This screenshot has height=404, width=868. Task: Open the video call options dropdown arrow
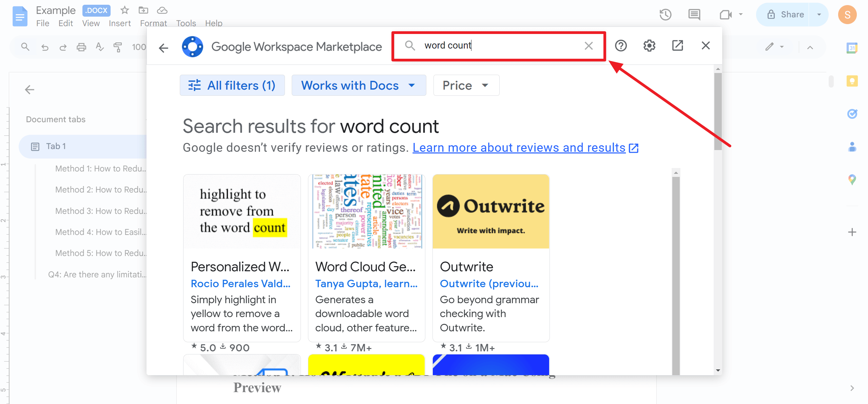point(740,15)
